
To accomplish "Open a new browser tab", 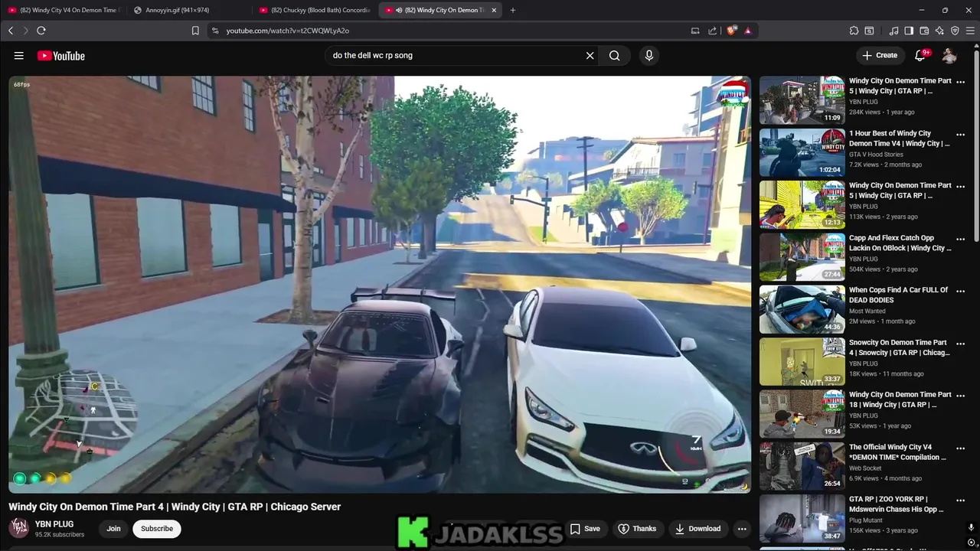I will (513, 10).
